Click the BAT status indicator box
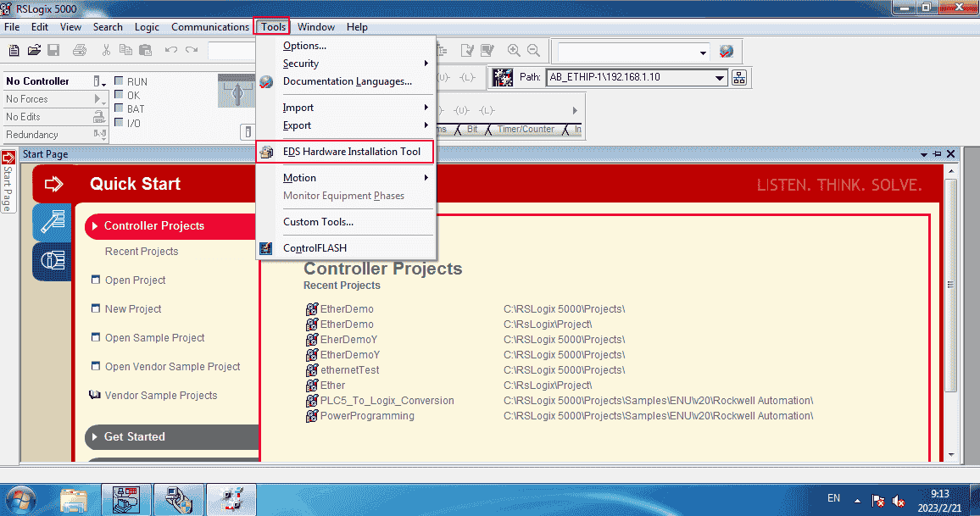 pyautogui.click(x=119, y=109)
